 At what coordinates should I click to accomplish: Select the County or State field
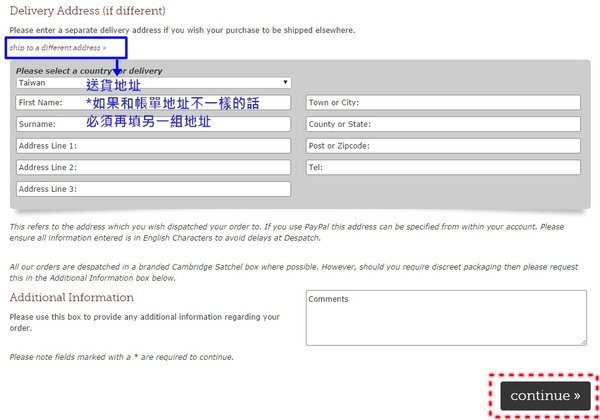point(443,124)
